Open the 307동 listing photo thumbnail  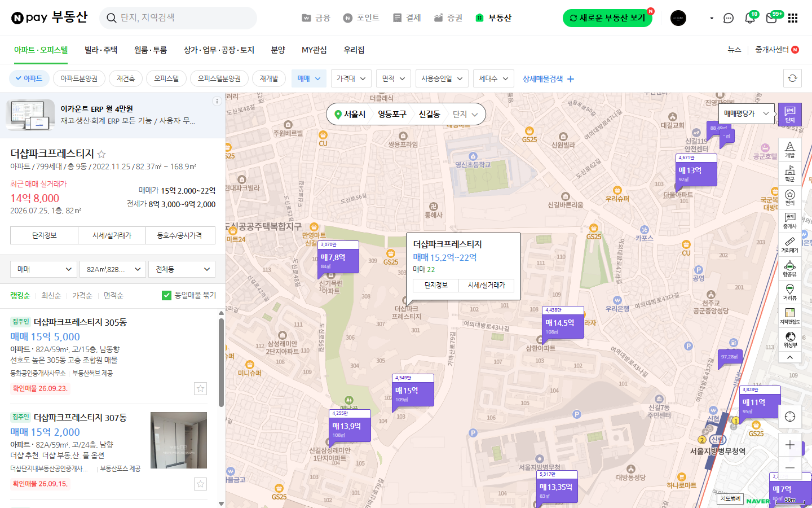pyautogui.click(x=179, y=440)
